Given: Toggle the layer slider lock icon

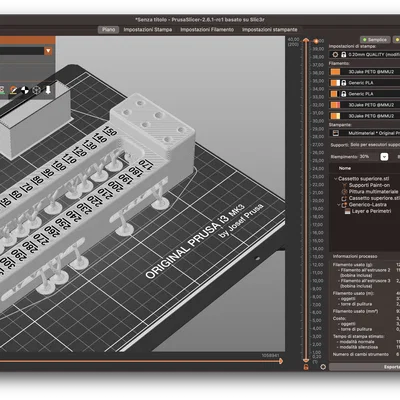Looking at the screenshot, I should coord(306,367).
